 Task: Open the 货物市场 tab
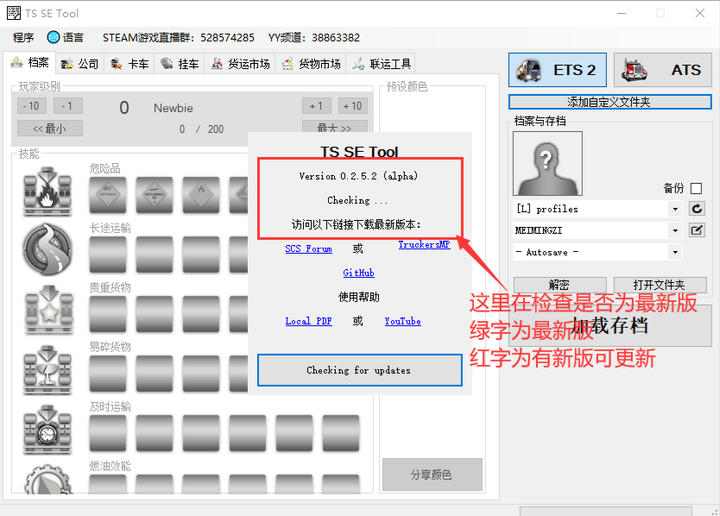[x=311, y=64]
